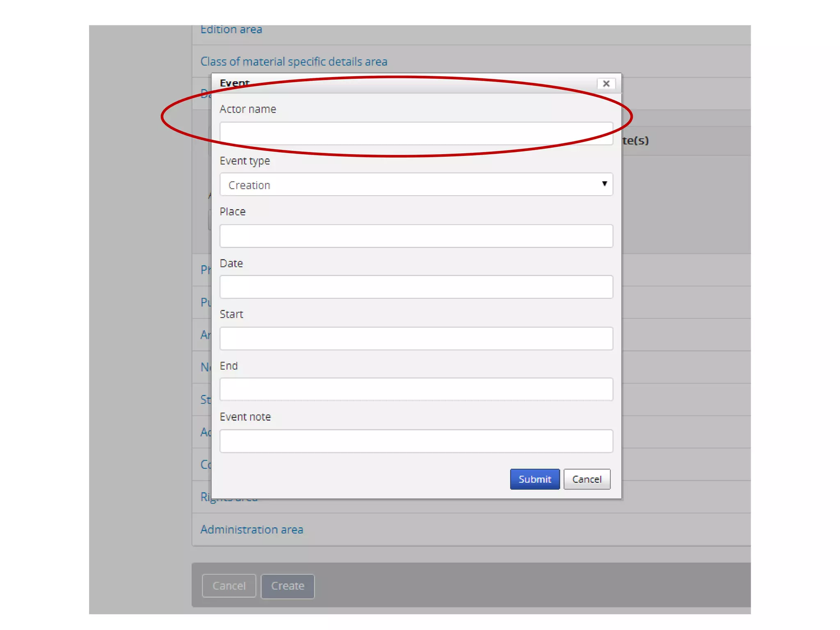Click the Event type dropdown arrow
Screen dimensions: 840x630
tap(604, 184)
